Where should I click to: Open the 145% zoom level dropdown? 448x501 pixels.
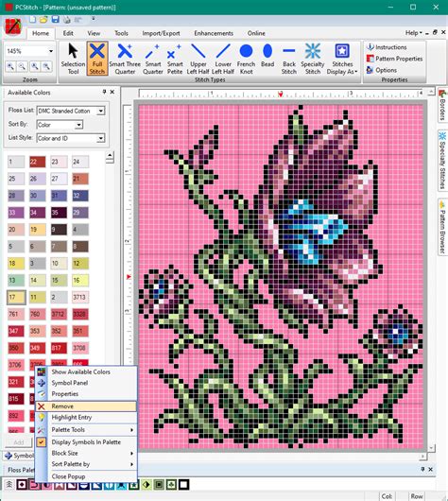pos(51,51)
